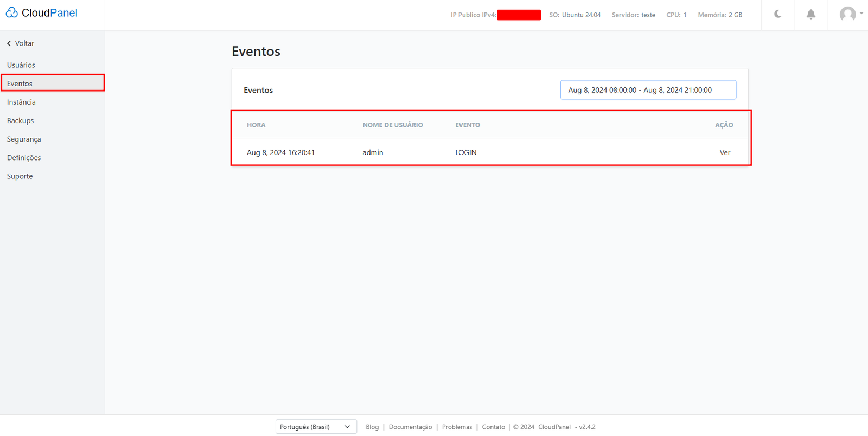Open Usuários in the sidebar
This screenshot has height=436, width=868.
pyautogui.click(x=21, y=65)
